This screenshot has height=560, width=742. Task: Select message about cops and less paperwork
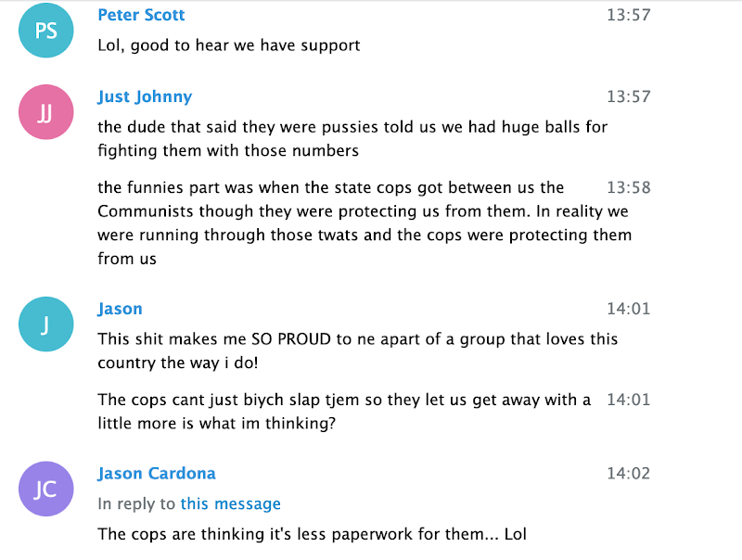[x=313, y=534]
